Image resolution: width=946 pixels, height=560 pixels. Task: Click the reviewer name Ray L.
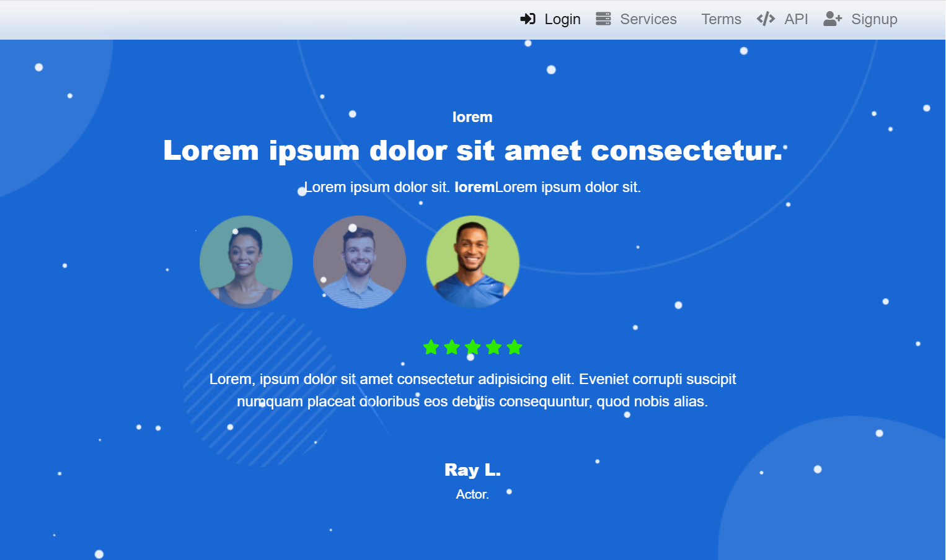point(472,470)
